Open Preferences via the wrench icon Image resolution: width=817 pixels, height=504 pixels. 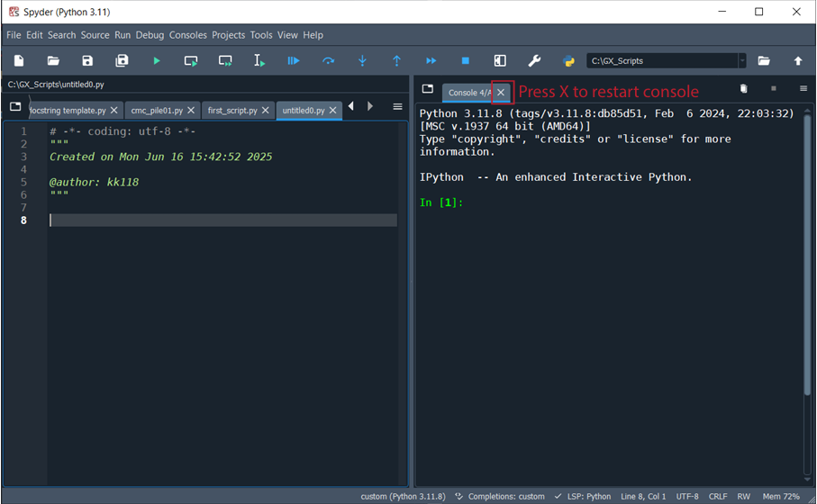[534, 61]
